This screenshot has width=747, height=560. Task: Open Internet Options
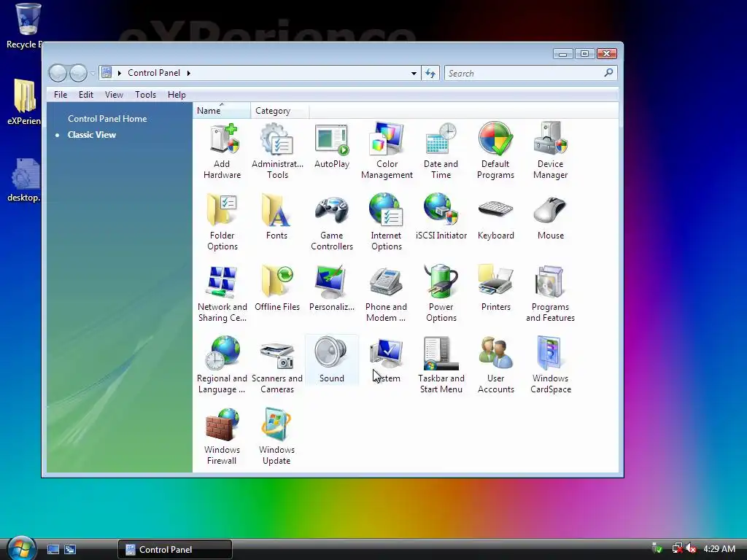click(x=387, y=222)
